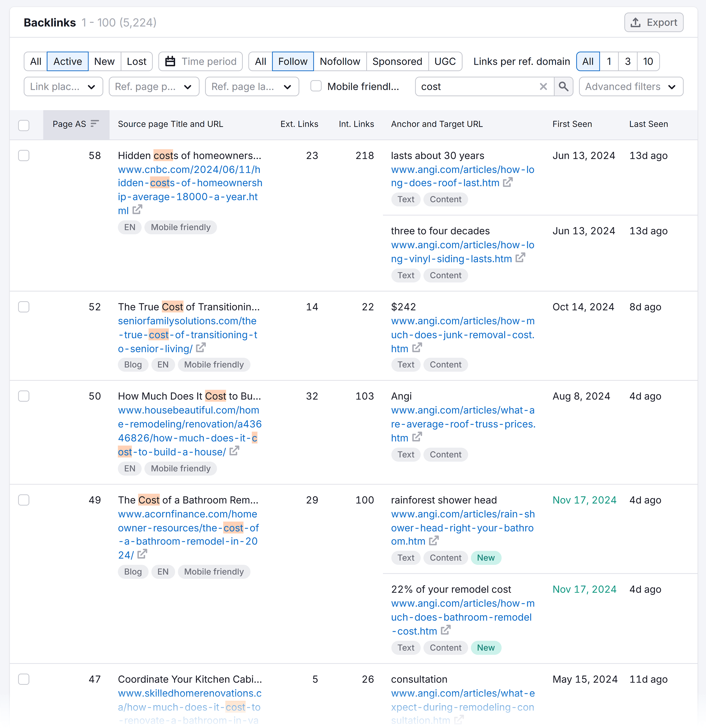Open seniorfamilysolutions URL external link icon

(x=201, y=348)
